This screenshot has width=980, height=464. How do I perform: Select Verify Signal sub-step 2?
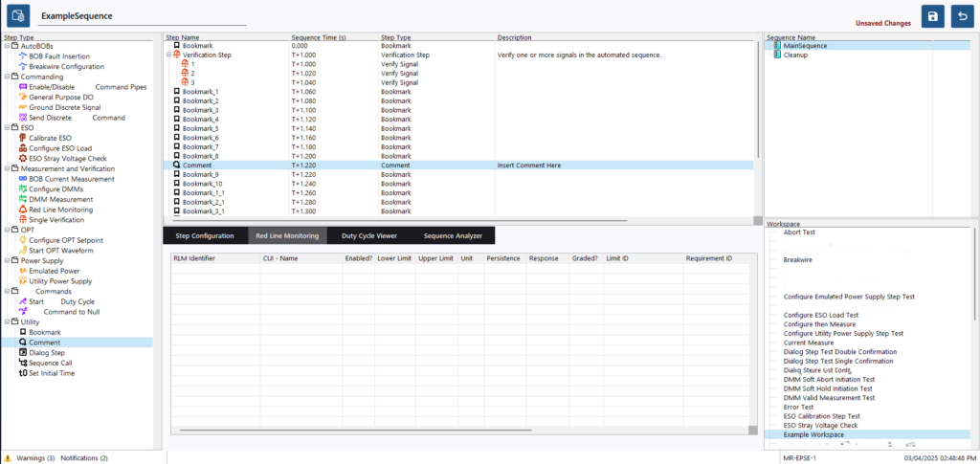(458, 73)
